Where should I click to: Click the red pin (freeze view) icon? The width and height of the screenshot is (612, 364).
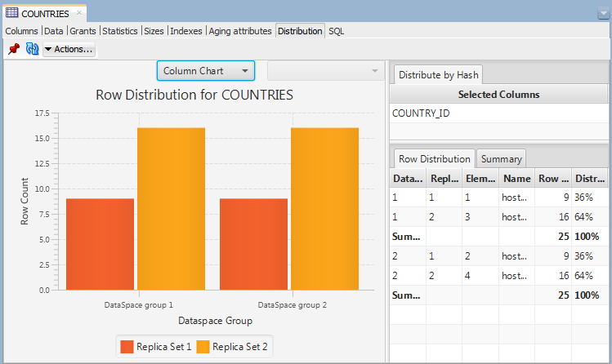pyautogui.click(x=14, y=49)
